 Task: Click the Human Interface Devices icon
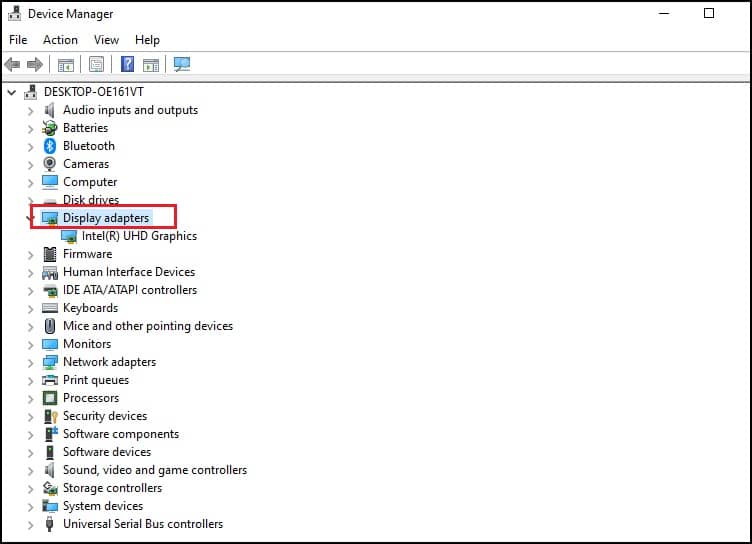point(50,272)
